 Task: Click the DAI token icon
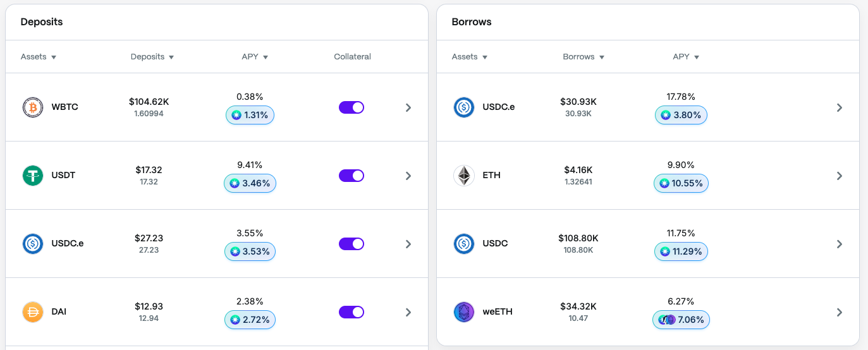click(x=32, y=312)
